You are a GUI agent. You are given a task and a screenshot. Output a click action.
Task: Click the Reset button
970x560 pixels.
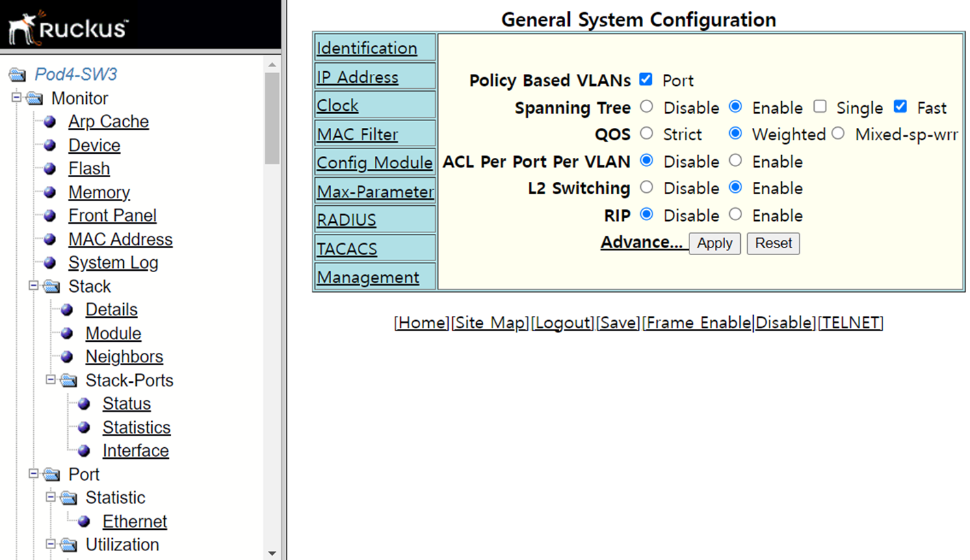[773, 243]
